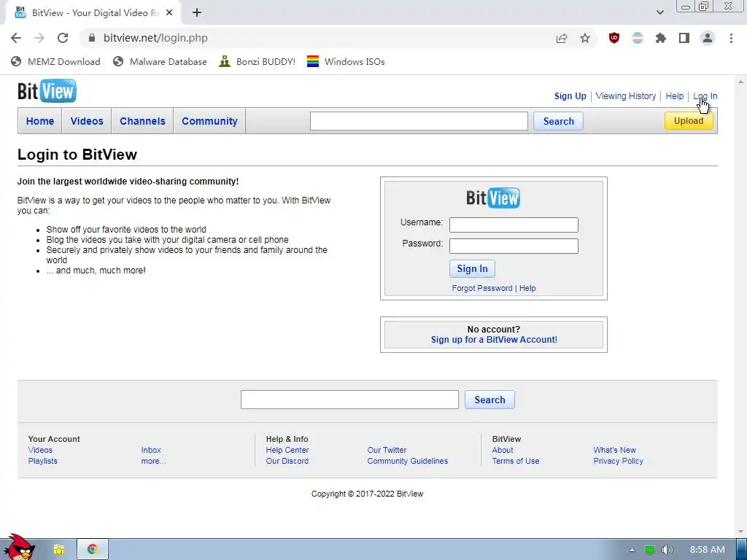Open the Community Guidelines link
Viewport: 747px width, 560px height.
(x=407, y=461)
